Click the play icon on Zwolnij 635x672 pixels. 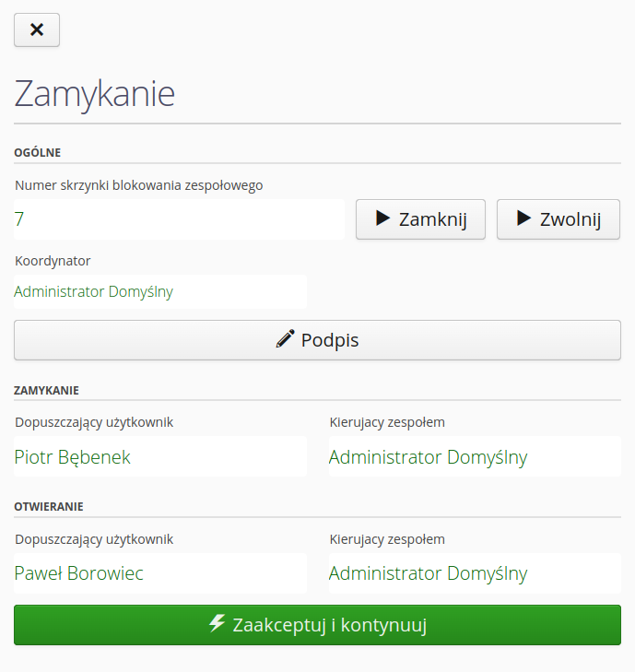(524, 218)
